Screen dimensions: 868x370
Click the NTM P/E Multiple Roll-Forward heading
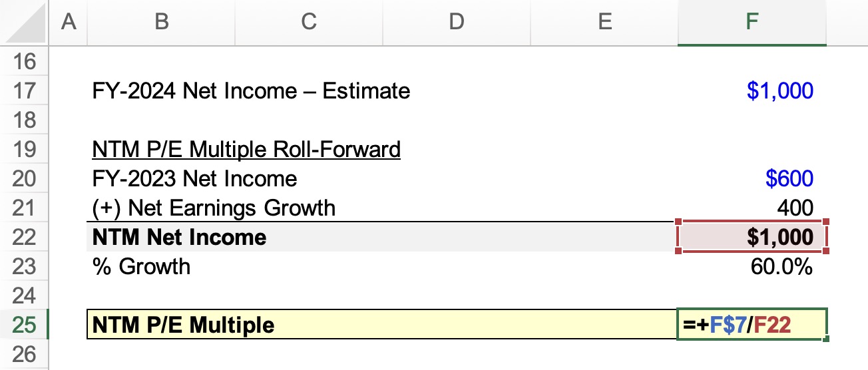246,149
